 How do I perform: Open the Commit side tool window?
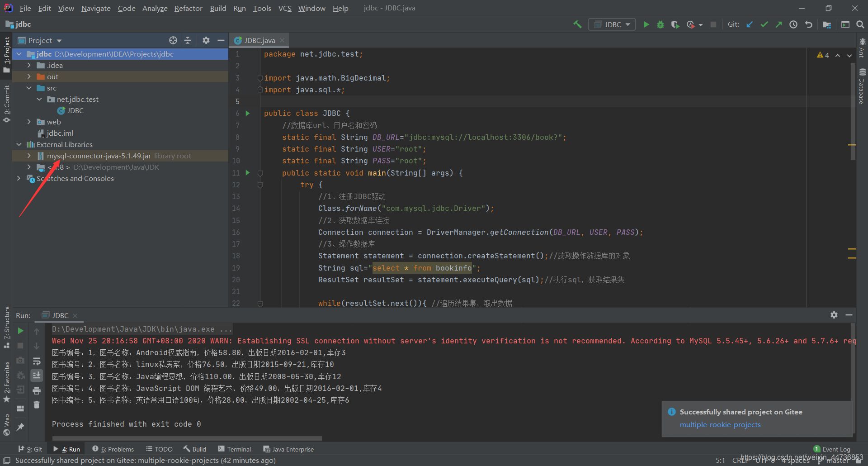point(6,104)
